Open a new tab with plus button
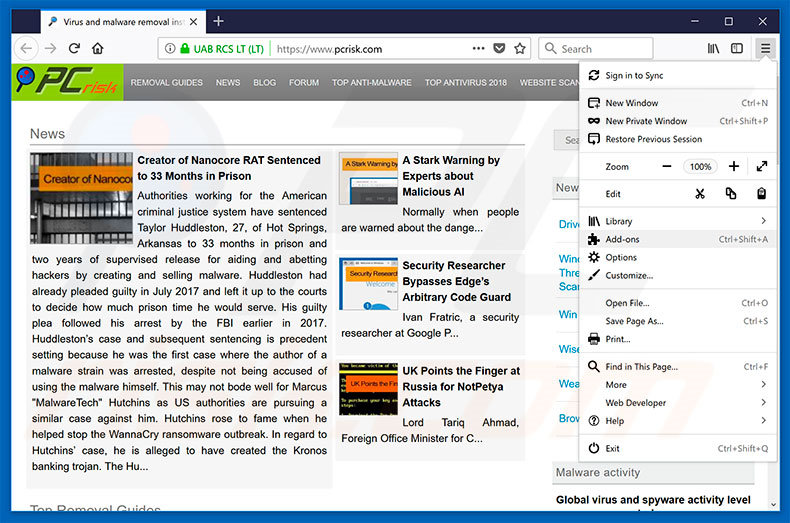The image size is (790, 523). 219,21
